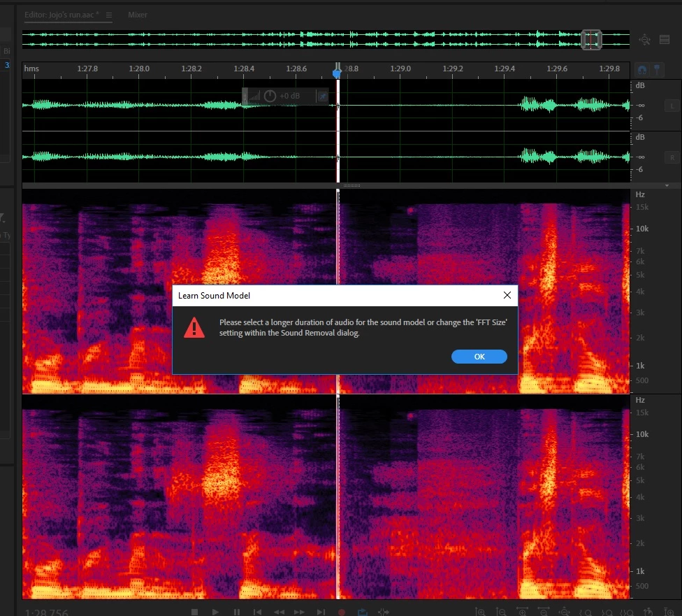Click the waveform-spectral divider handle

point(351,186)
